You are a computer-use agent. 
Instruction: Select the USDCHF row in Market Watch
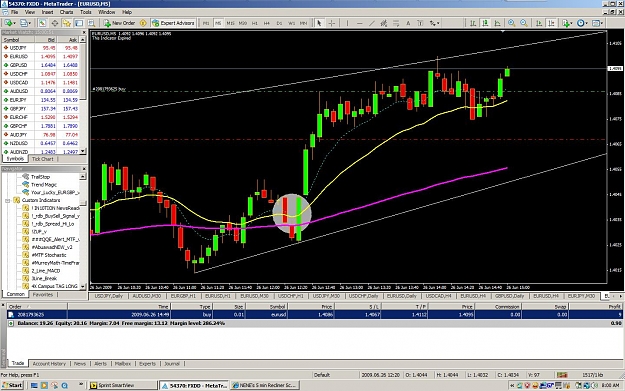(41, 74)
